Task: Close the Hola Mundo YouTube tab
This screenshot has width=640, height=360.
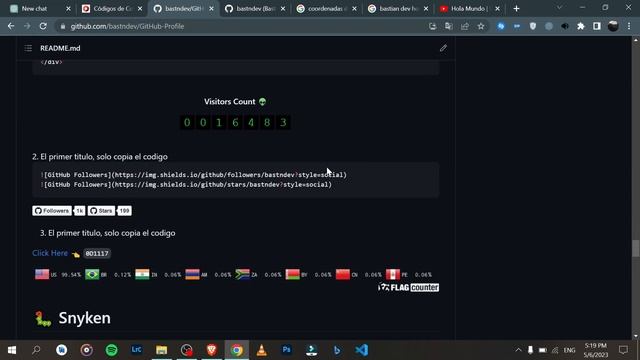Action: (497, 9)
